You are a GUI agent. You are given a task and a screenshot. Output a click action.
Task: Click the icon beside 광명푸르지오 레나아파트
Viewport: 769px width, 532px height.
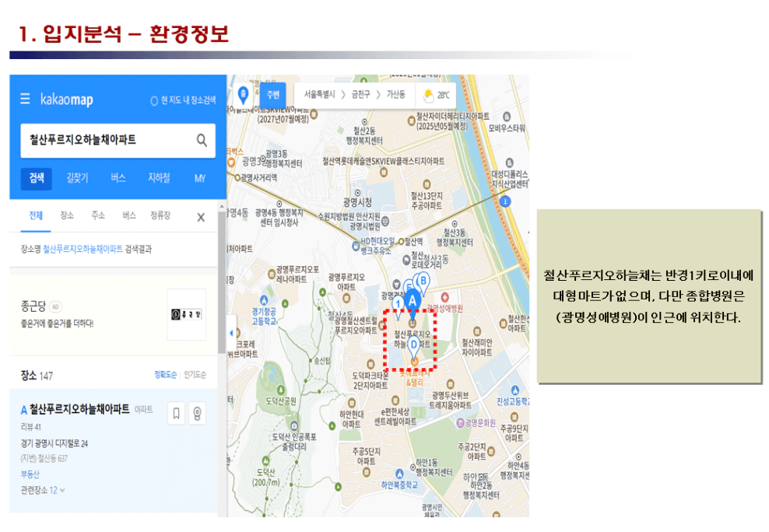pyautogui.click(x=271, y=275)
